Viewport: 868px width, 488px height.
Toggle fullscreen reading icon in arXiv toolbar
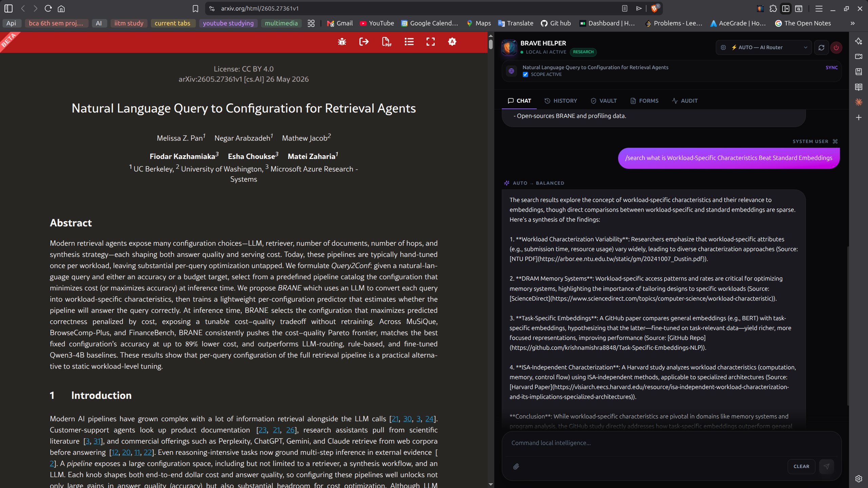[x=431, y=42]
